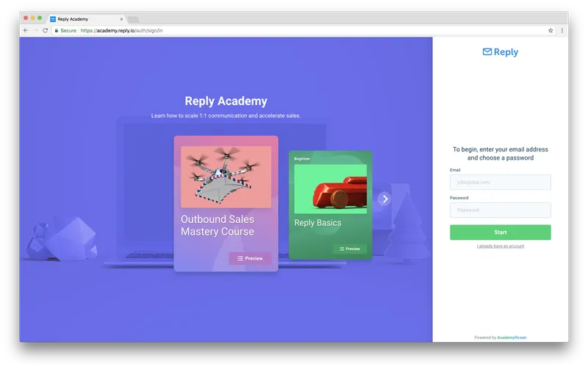Open the red toy car thumbnail
Screen dimensions: 588x370
coord(330,189)
